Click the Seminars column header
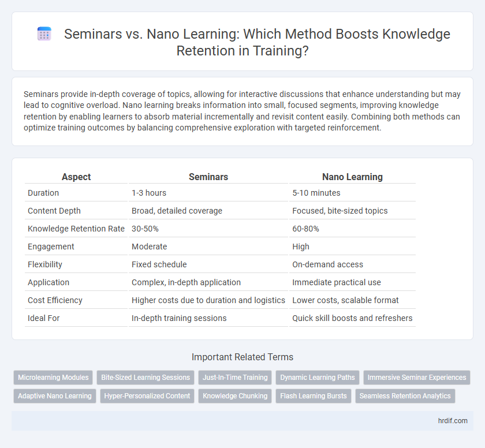The height and width of the screenshot is (448, 485). click(208, 177)
